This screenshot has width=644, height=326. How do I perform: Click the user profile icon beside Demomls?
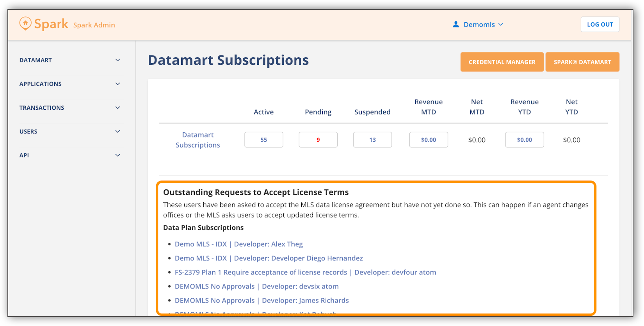coord(455,24)
